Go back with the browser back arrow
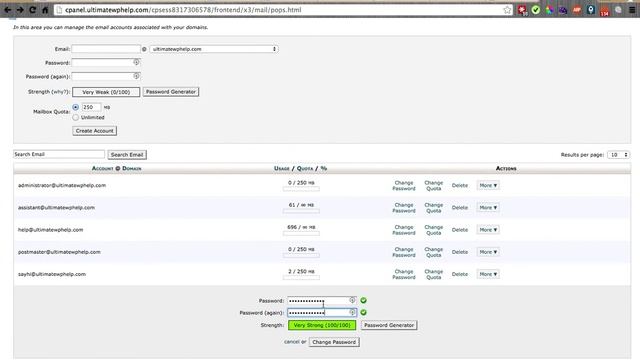Viewport: 640px width, 360px height. click(8, 10)
